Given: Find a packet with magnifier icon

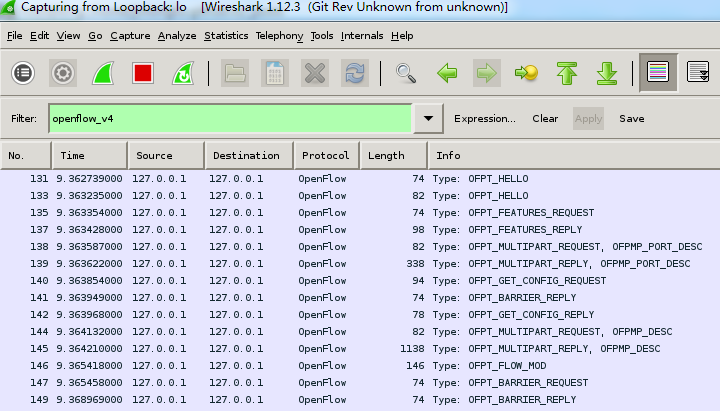Looking at the screenshot, I should [406, 73].
